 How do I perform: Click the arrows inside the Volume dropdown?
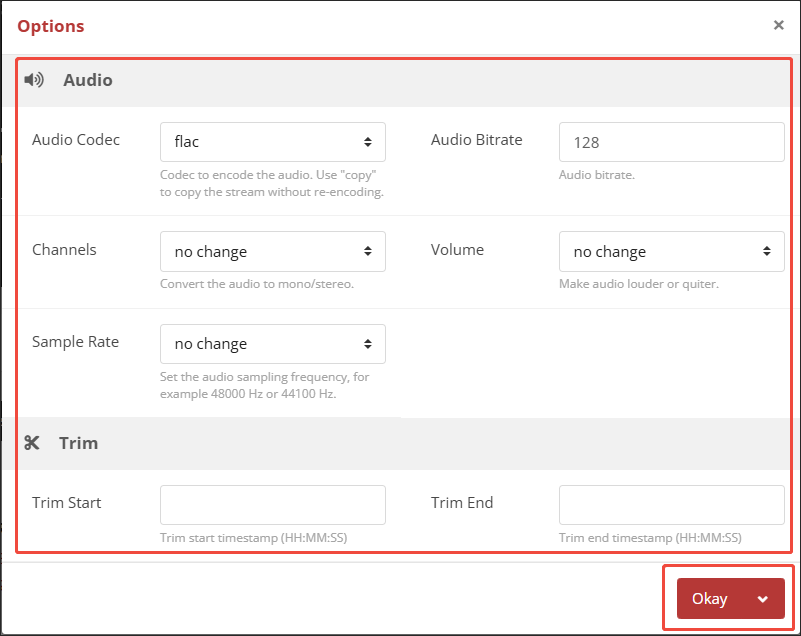point(769,251)
